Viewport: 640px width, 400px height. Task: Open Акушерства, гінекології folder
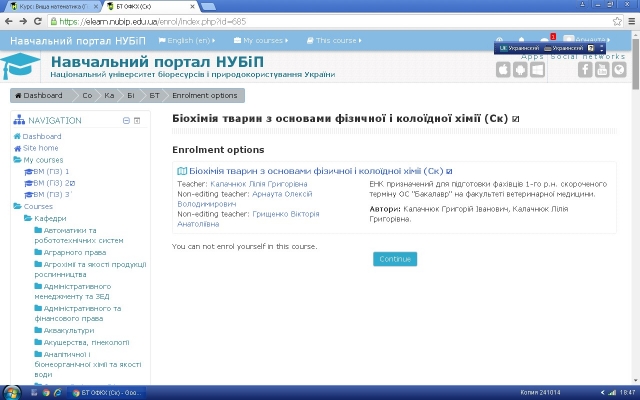86,342
